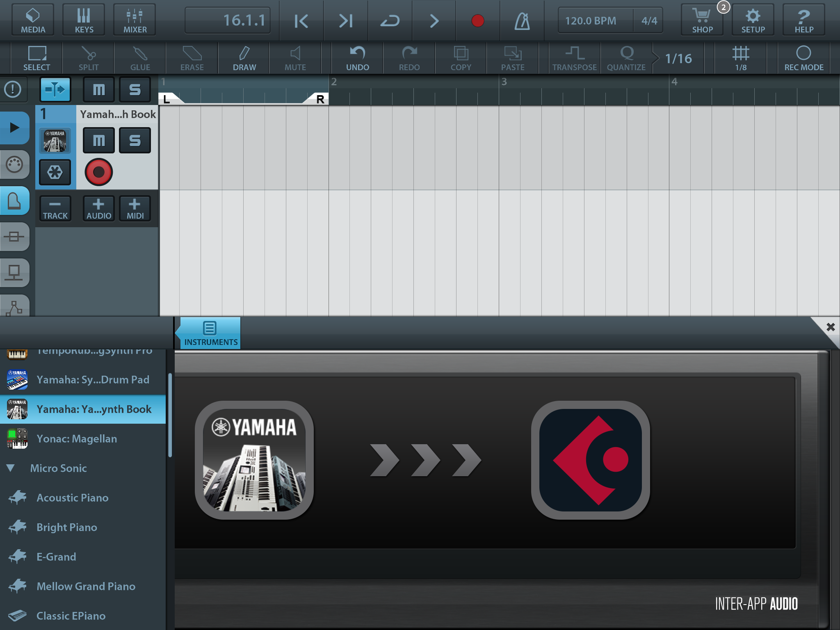
Task: Open the MEDIA browser
Action: 33,20
